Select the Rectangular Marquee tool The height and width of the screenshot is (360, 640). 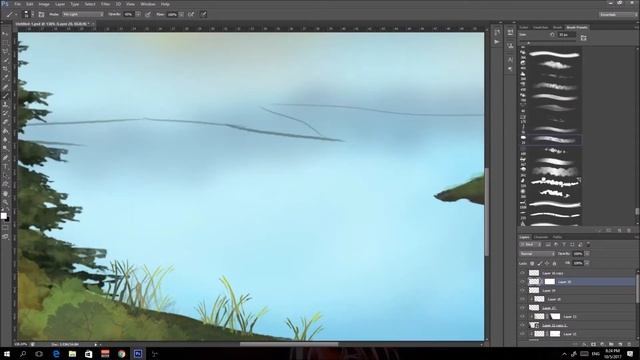tap(6, 42)
